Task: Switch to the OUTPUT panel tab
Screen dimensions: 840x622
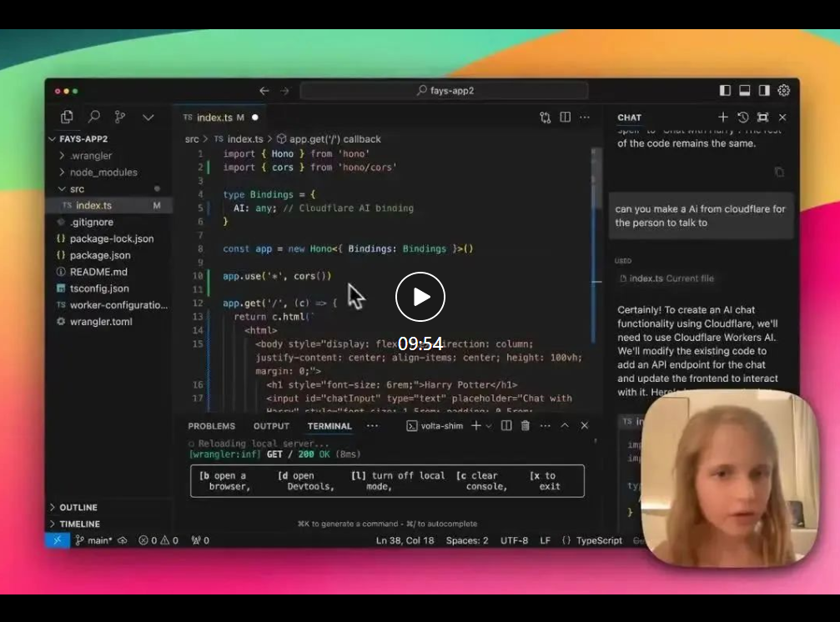Action: tap(271, 426)
